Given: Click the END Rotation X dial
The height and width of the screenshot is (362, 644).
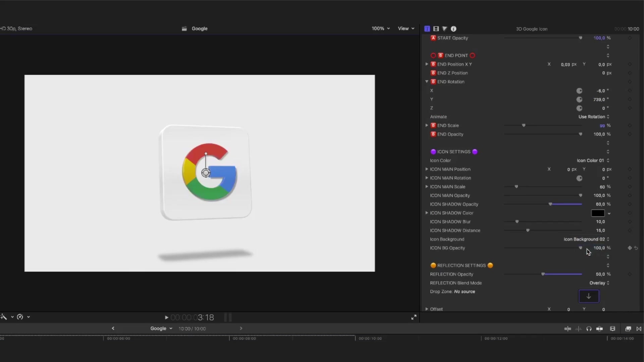Looking at the screenshot, I should click(x=579, y=91).
